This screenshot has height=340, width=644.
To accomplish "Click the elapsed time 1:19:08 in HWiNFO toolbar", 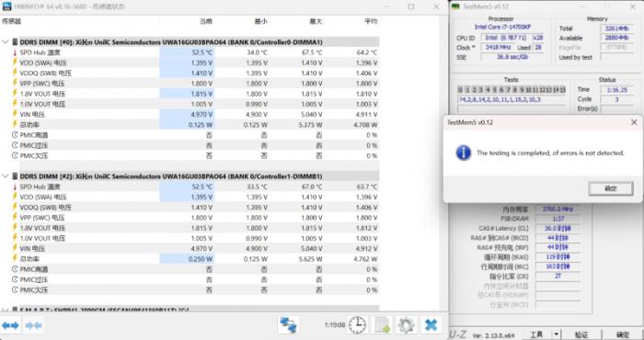I will pos(334,324).
